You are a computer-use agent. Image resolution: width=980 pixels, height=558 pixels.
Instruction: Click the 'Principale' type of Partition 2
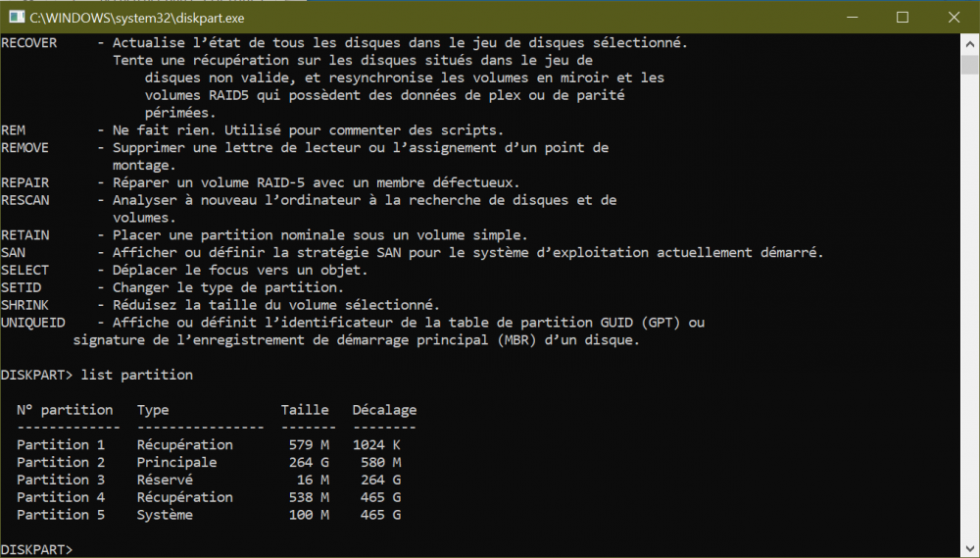pyautogui.click(x=176, y=462)
